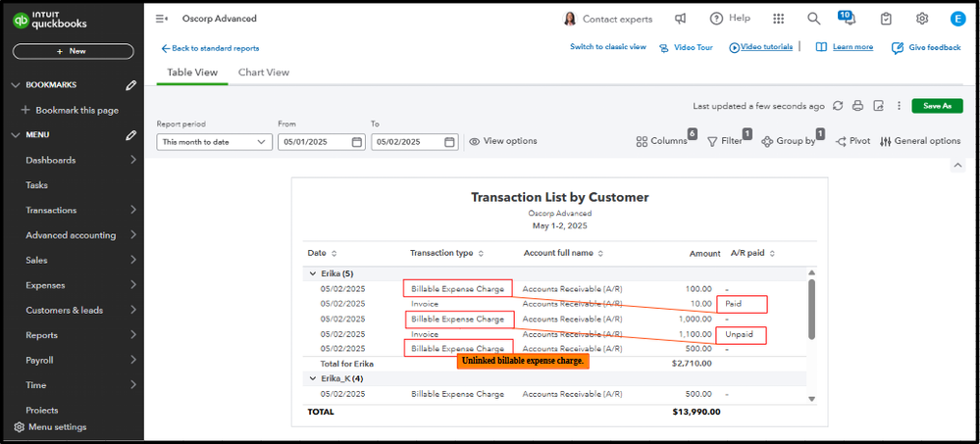The width and height of the screenshot is (980, 444).
Task: Open Menu settings
Action: coord(50,427)
